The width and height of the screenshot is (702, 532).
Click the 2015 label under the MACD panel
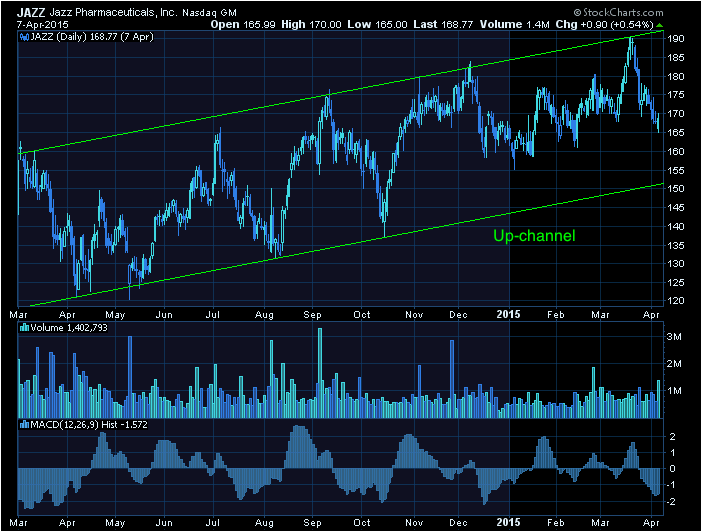pyautogui.click(x=509, y=522)
